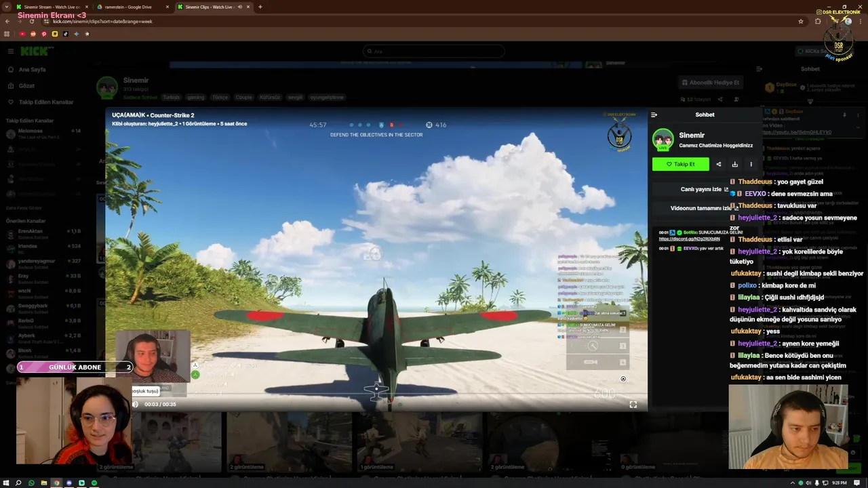Open background chat options menu
Image resolution: width=868 pixels, height=488 pixels.
click(858, 115)
